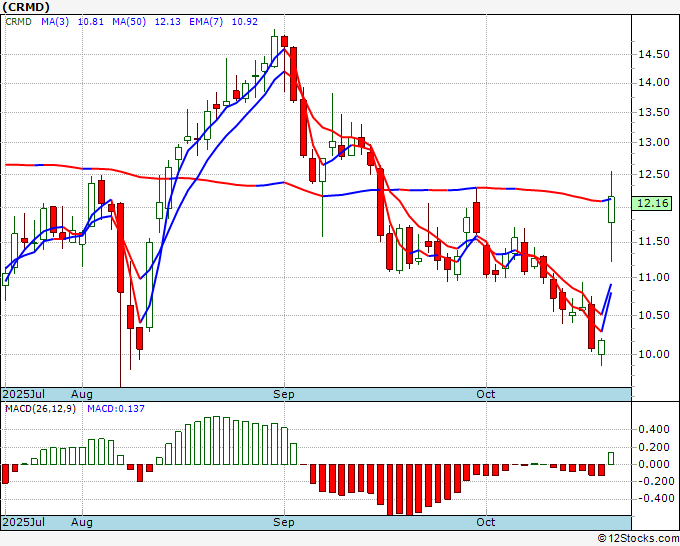Click the 12Stocks.com copyright text
Viewport: 680px width, 546px height.
click(x=638, y=539)
